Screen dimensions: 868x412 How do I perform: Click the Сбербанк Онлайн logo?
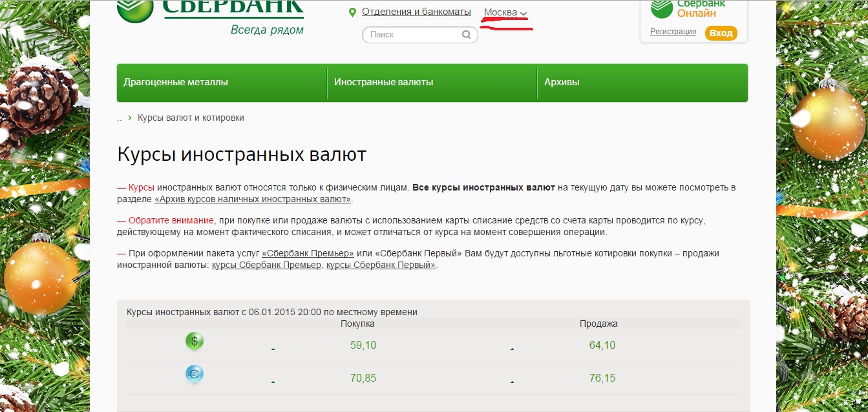688,9
